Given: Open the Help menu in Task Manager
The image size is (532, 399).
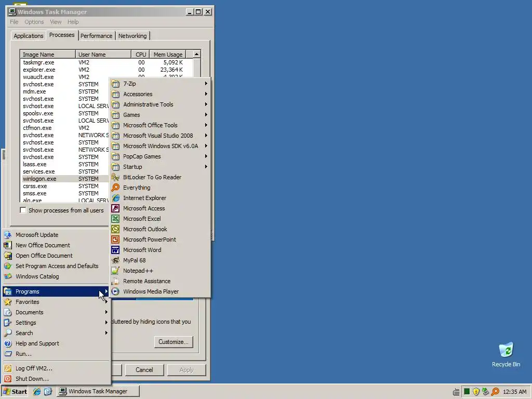Looking at the screenshot, I should pyautogui.click(x=73, y=22).
